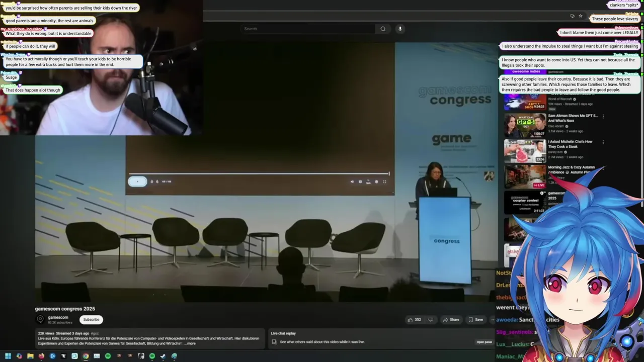Open Copilot from the taskbar
Viewport: 644px width, 362px height.
(x=19, y=356)
